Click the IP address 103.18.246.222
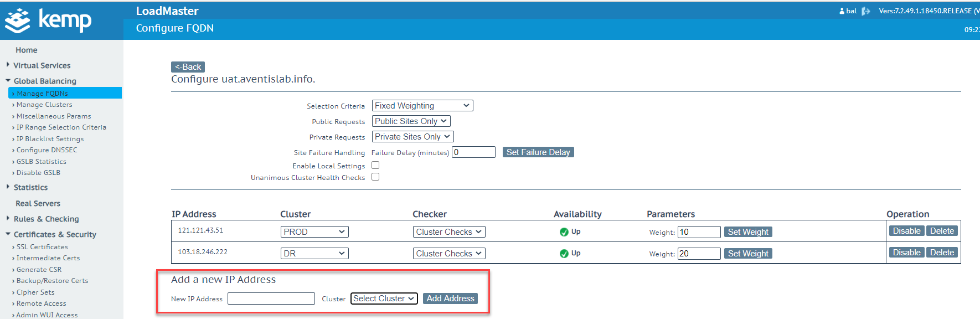 203,252
